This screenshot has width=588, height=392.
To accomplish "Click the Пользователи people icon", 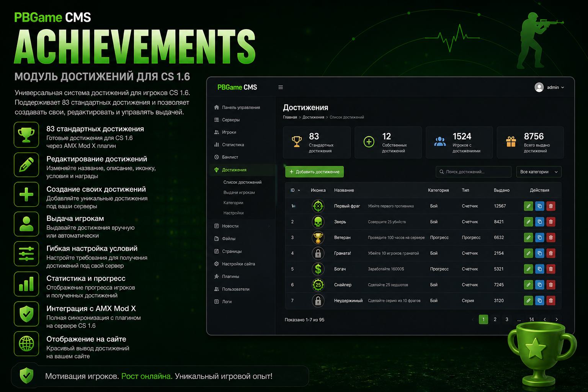I will [217, 289].
